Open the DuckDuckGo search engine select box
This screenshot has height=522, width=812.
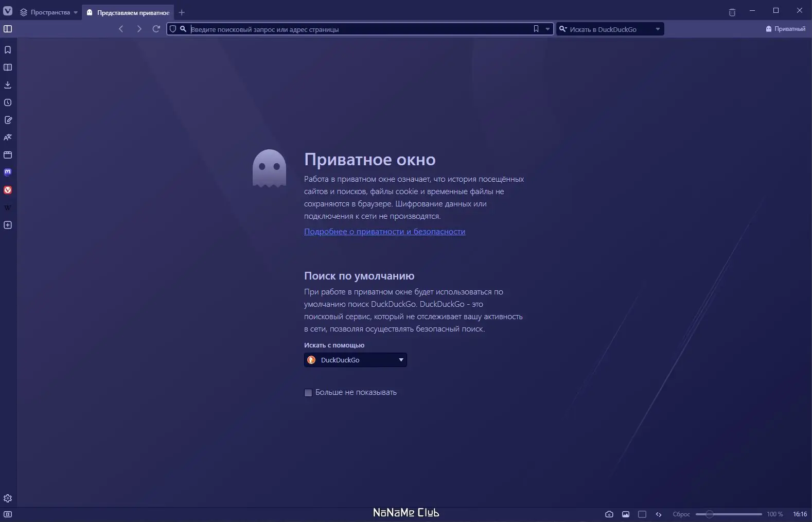tap(356, 360)
